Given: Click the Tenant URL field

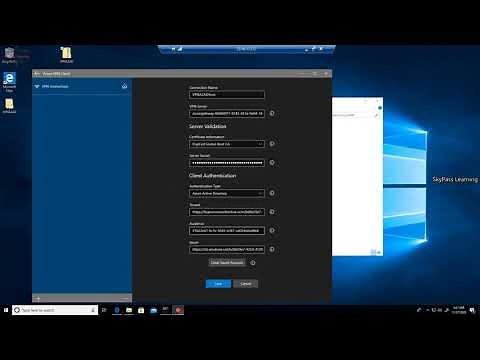Looking at the screenshot, I should pos(227,212).
